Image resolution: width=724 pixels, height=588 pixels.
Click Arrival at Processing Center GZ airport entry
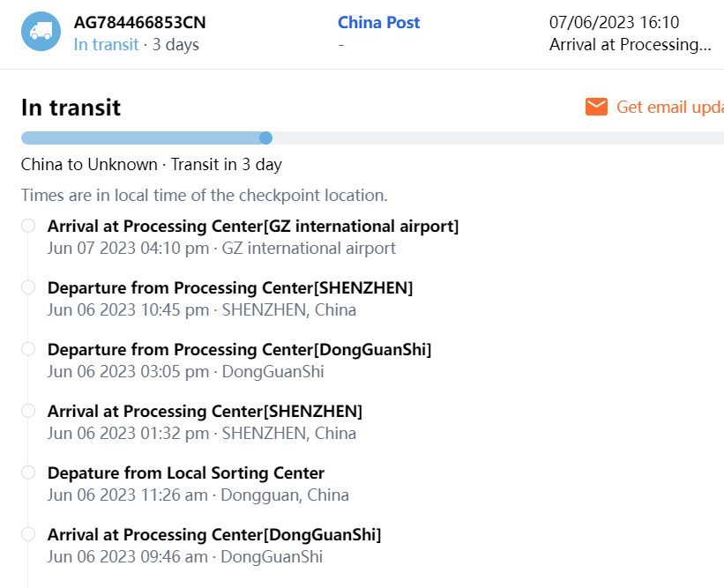click(253, 227)
